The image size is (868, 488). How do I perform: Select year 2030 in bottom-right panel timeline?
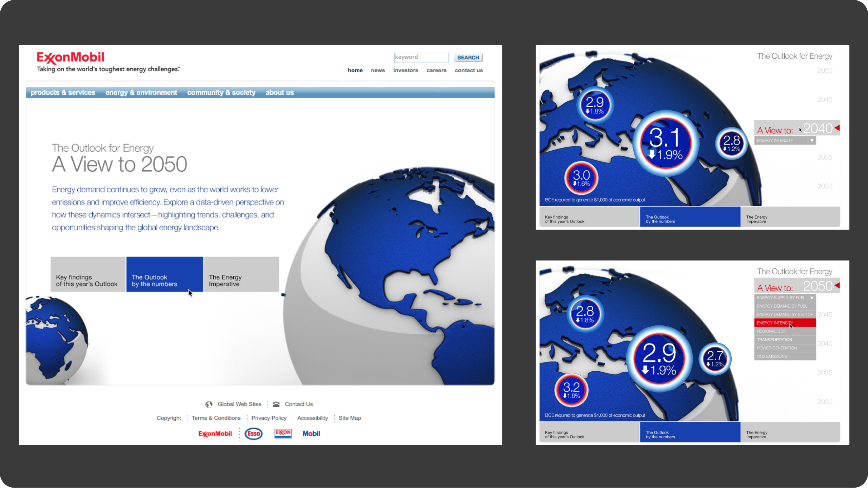pos(825,402)
